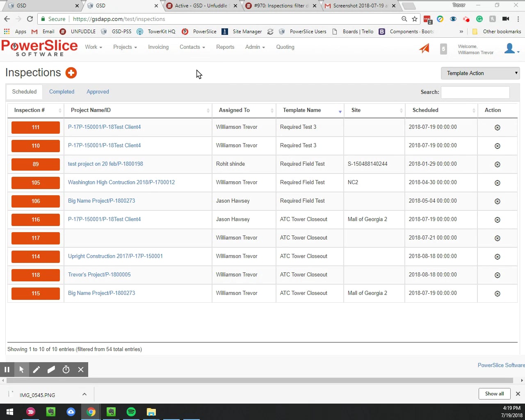Click action icon for inspection 117
Image resolution: width=525 pixels, height=420 pixels.
497,238
